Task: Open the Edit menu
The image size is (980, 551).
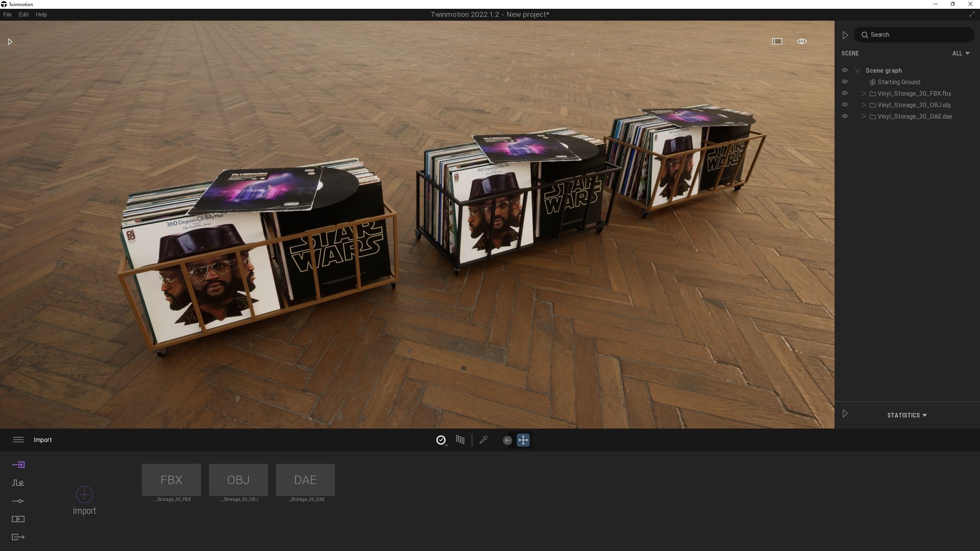Action: 24,15
